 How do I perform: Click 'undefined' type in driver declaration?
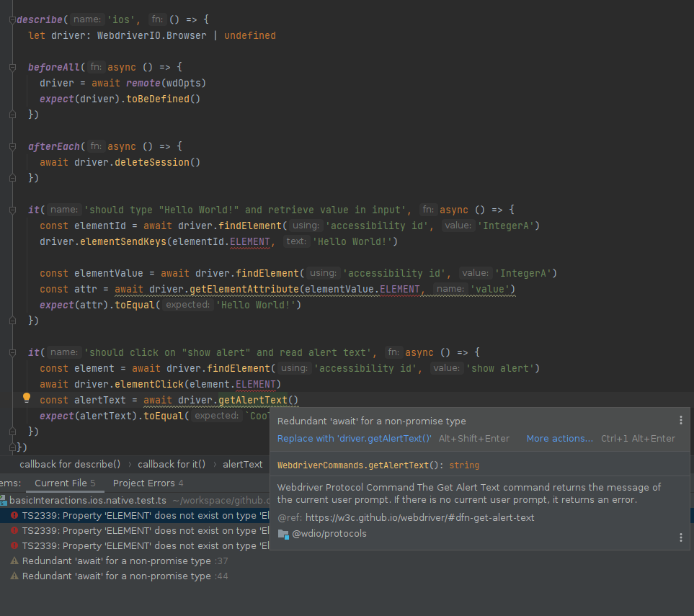[x=249, y=35]
